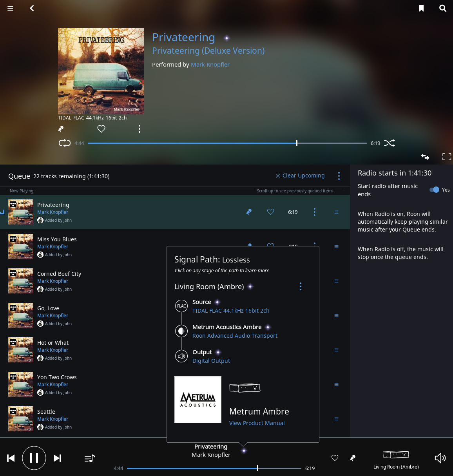Click the back arrow icon
453x476 pixels.
coord(32,8)
